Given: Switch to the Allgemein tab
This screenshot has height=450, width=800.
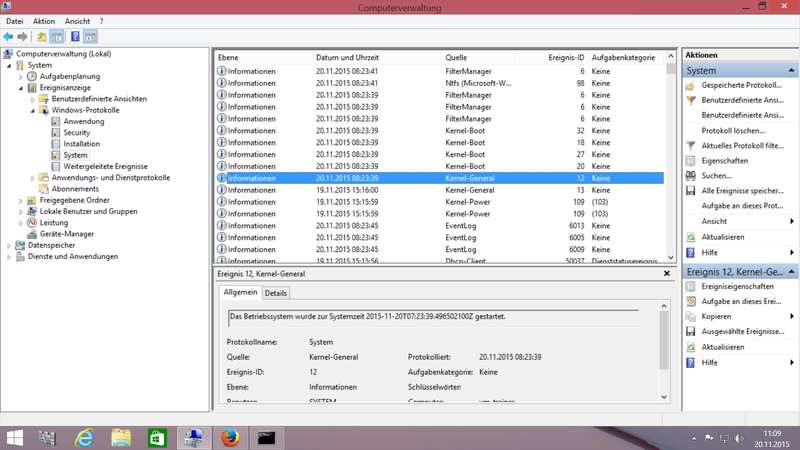Looking at the screenshot, I should click(240, 292).
